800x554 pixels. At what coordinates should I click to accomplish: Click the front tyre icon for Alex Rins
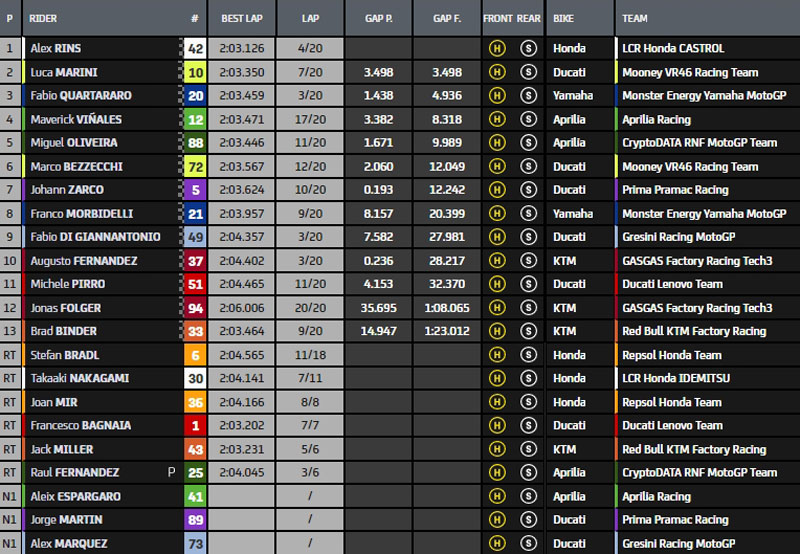pyautogui.click(x=496, y=48)
